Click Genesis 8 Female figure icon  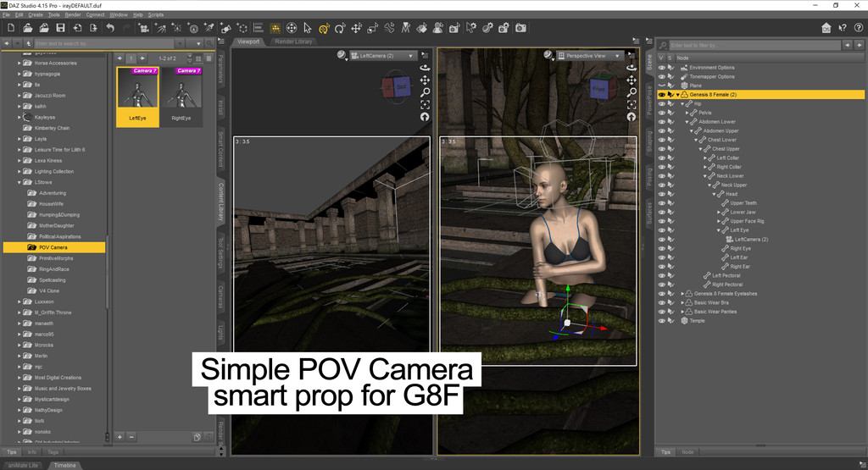click(684, 95)
